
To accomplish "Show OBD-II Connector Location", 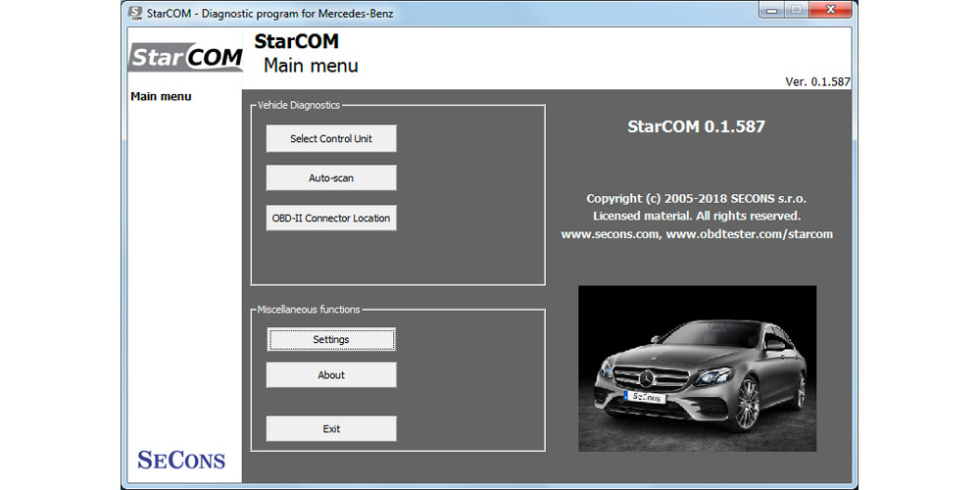I will [331, 219].
